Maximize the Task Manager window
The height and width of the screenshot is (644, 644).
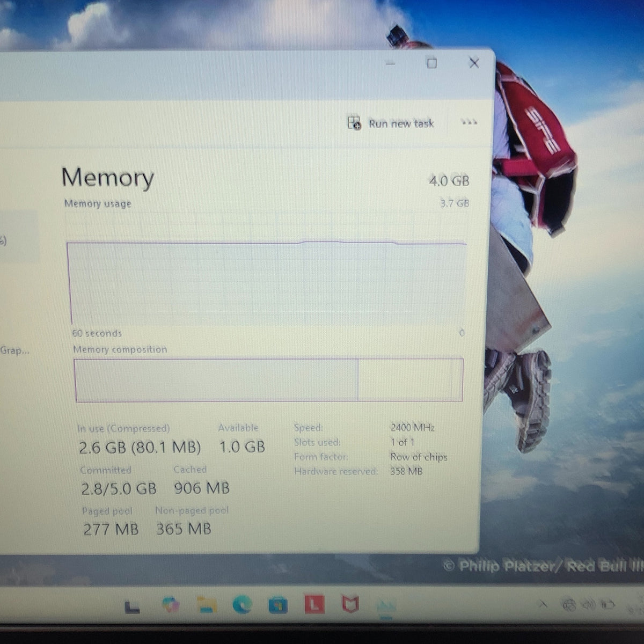pos(431,63)
